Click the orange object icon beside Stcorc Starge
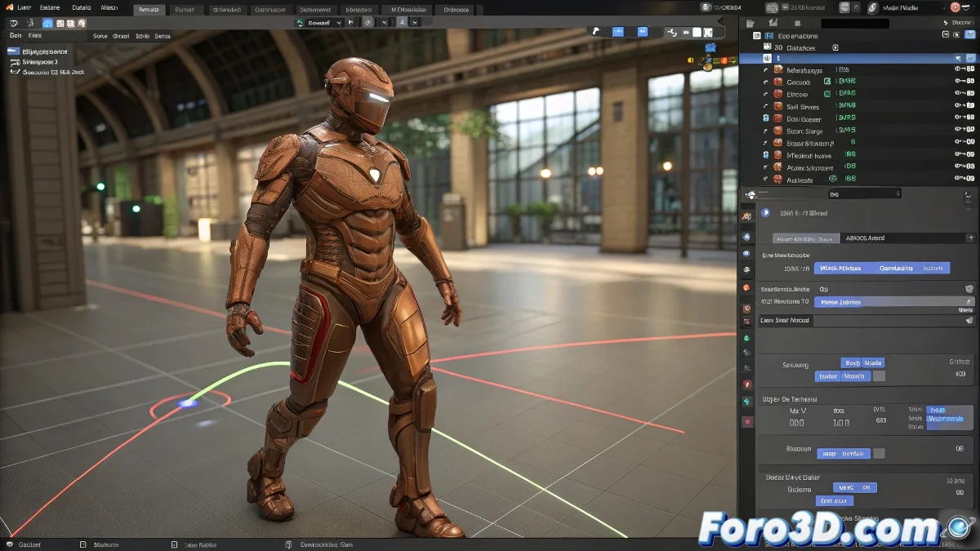980x551 pixels. (777, 131)
